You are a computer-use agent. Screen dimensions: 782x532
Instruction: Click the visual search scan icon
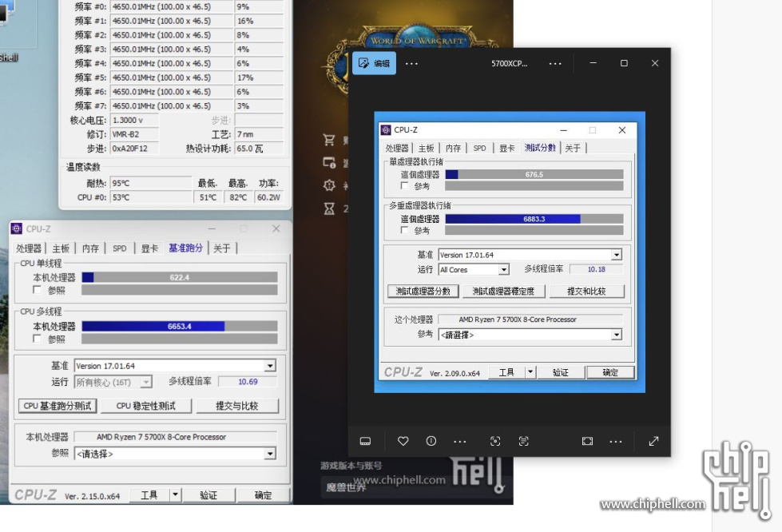[x=494, y=441]
